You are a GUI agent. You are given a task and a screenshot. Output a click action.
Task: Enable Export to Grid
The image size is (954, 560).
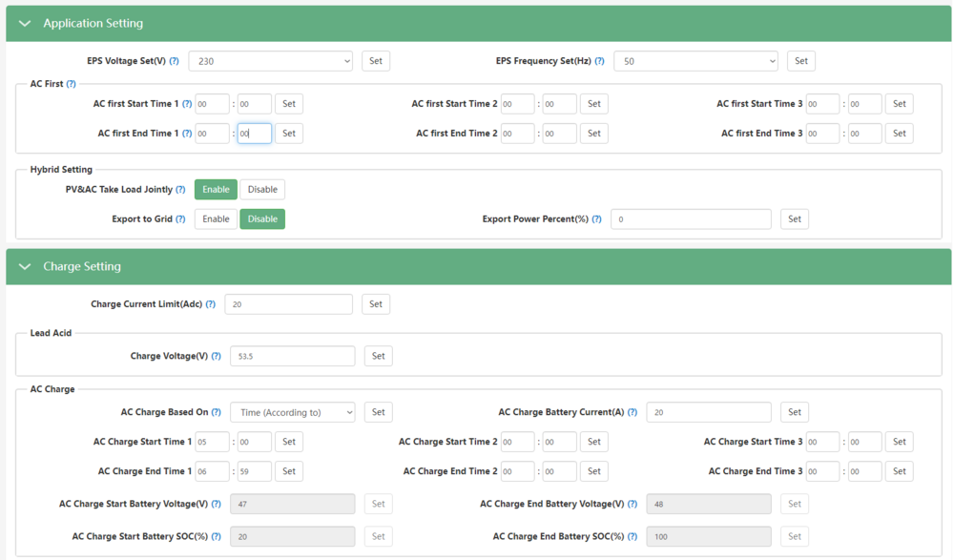coord(216,219)
